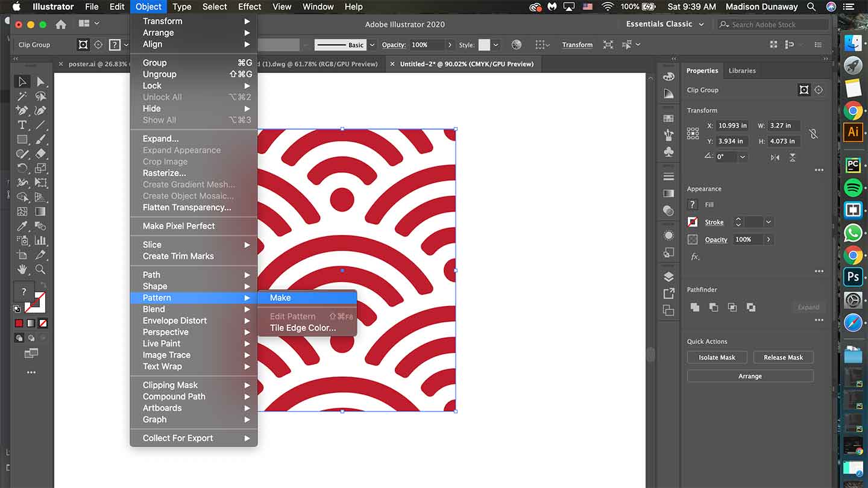The height and width of the screenshot is (488, 868).
Task: Select the Eraser tool
Action: point(40,154)
